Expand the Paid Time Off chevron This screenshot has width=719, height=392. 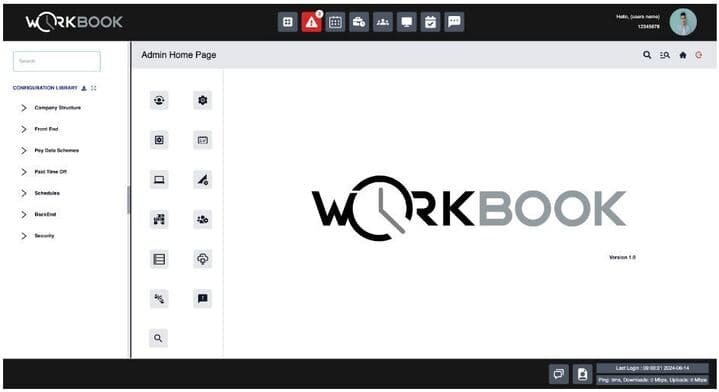coord(24,172)
